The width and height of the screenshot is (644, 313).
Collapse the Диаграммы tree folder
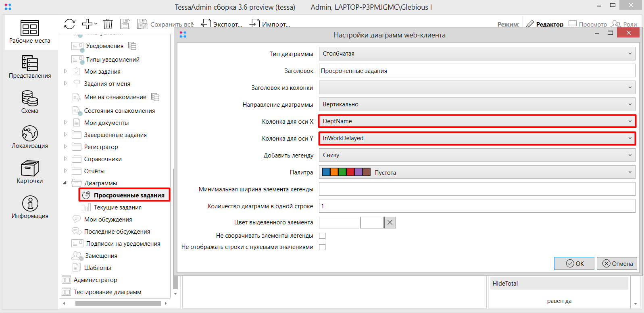[65, 183]
